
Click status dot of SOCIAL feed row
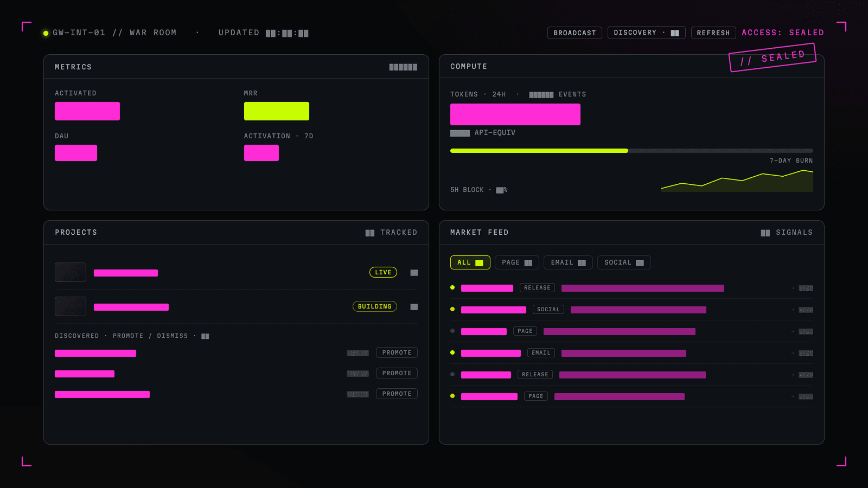coord(452,309)
